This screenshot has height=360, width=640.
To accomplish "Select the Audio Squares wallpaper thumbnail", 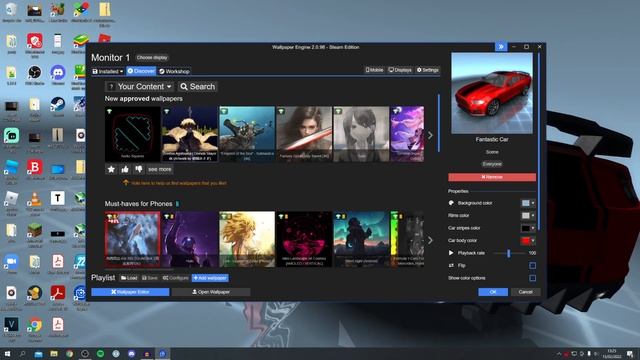I will click(133, 134).
